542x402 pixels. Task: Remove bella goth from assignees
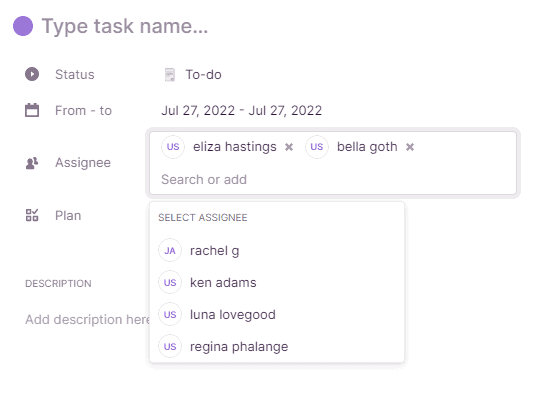pyautogui.click(x=410, y=147)
